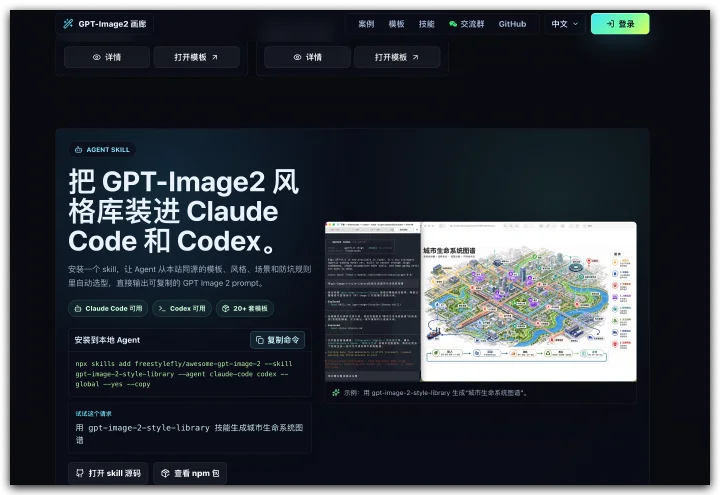
Task: Click the second card's 详情 button
Action: (307, 57)
